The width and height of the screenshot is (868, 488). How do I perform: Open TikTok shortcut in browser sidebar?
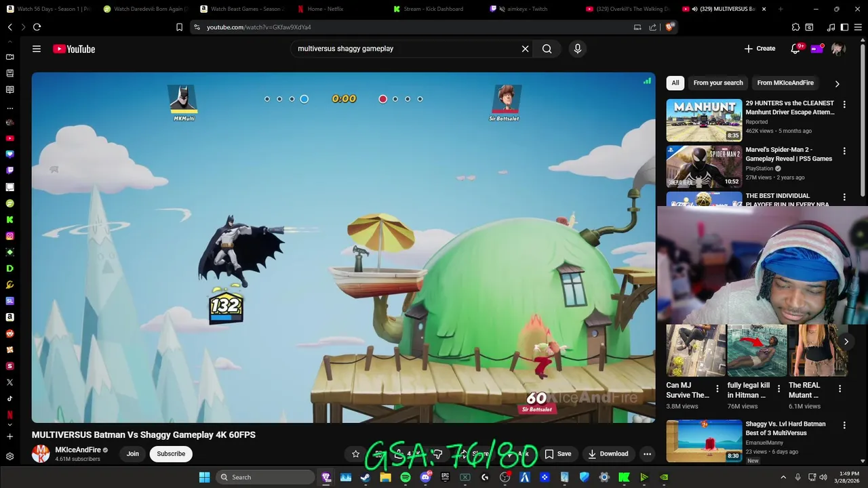pos(9,399)
